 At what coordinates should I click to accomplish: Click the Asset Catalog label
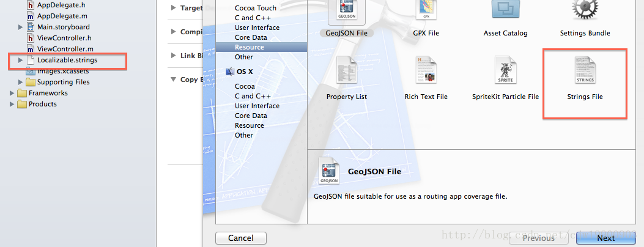pos(506,33)
